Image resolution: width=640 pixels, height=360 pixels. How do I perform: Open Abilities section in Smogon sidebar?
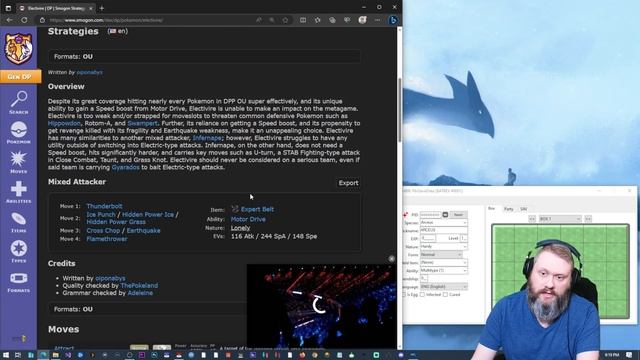tap(19, 192)
